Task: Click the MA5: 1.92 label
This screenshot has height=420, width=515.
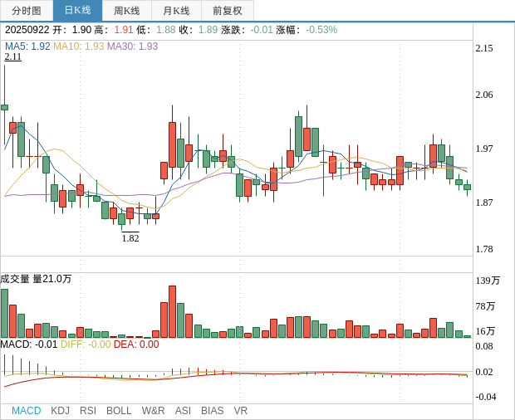Action: 27,46
